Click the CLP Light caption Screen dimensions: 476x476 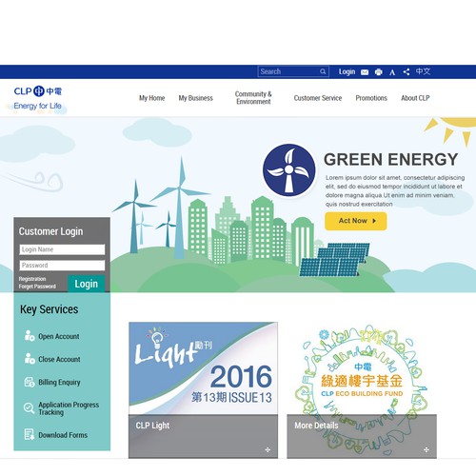[x=152, y=426]
